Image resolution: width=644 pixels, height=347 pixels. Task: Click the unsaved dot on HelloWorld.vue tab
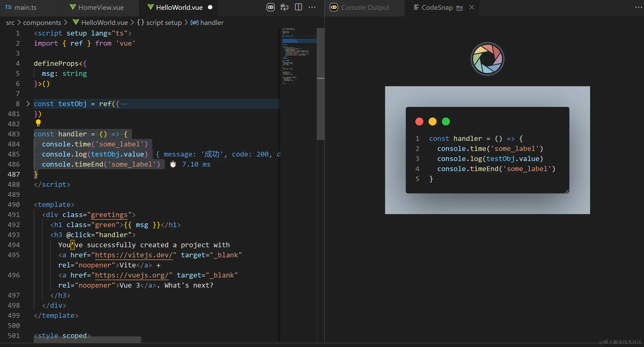coord(210,7)
